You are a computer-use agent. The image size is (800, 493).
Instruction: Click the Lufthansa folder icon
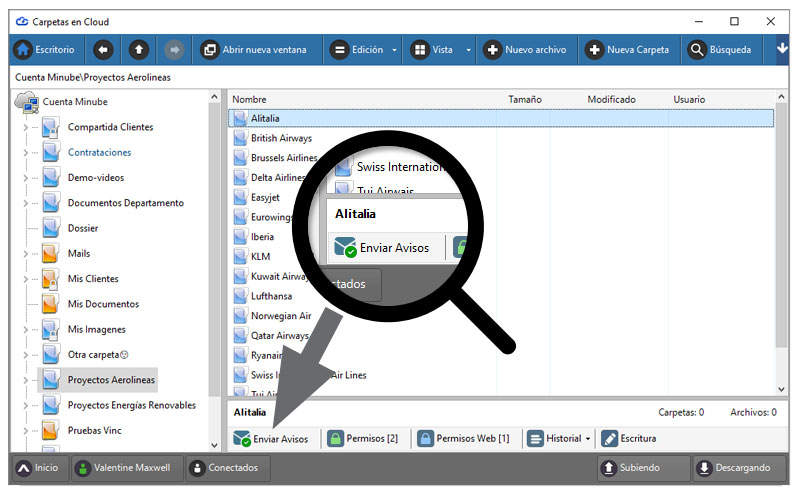point(240,296)
